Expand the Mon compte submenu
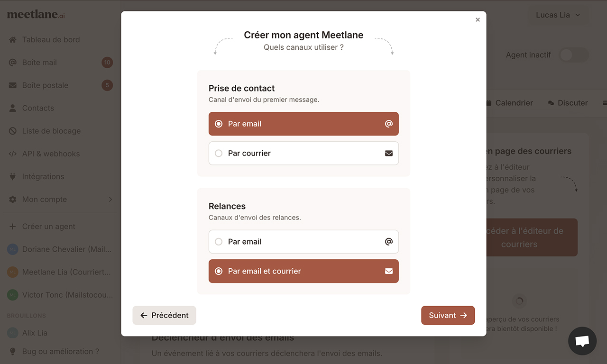 [x=44, y=199]
